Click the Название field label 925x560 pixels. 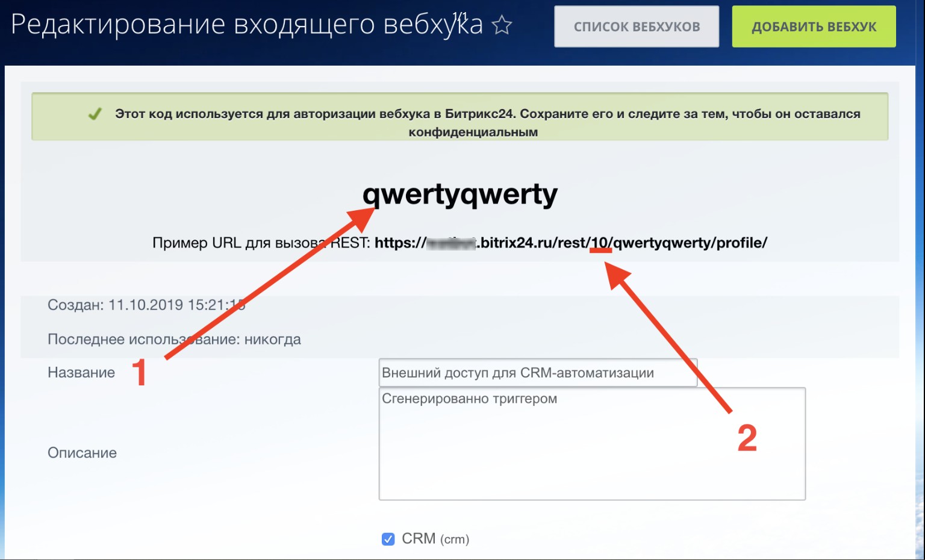[81, 373]
